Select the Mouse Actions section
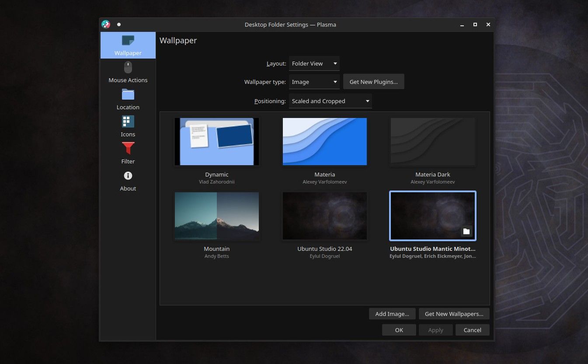588x364 pixels. click(128, 72)
